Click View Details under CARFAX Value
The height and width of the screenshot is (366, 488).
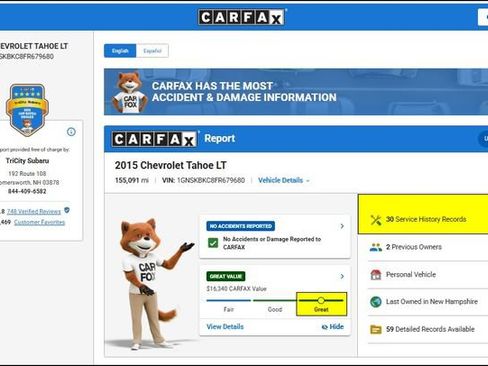225,327
